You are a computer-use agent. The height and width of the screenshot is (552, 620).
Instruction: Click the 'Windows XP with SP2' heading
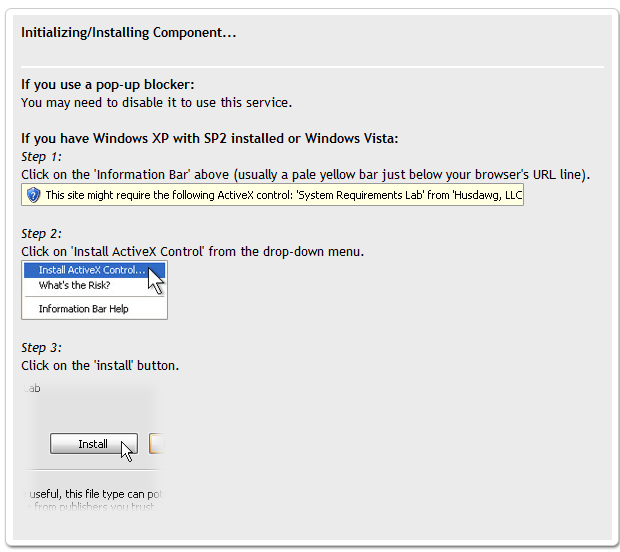210,139
